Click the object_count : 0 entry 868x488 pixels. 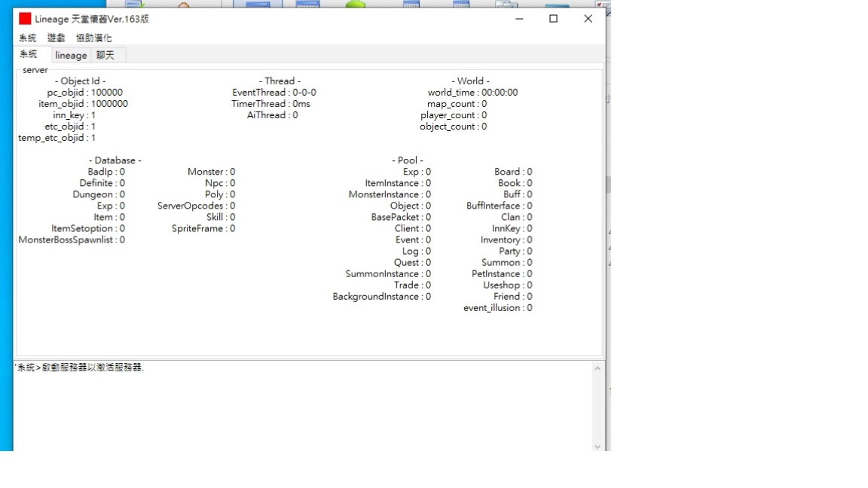454,127
